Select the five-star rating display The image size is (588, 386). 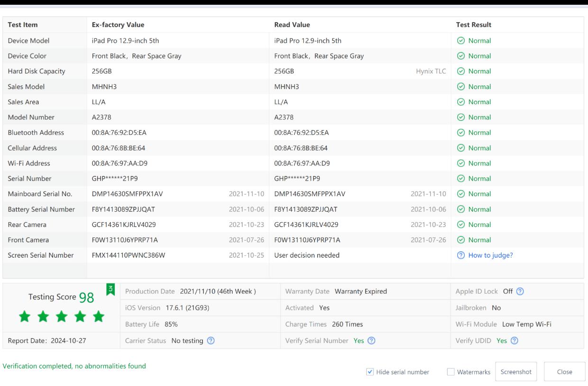coord(60,317)
